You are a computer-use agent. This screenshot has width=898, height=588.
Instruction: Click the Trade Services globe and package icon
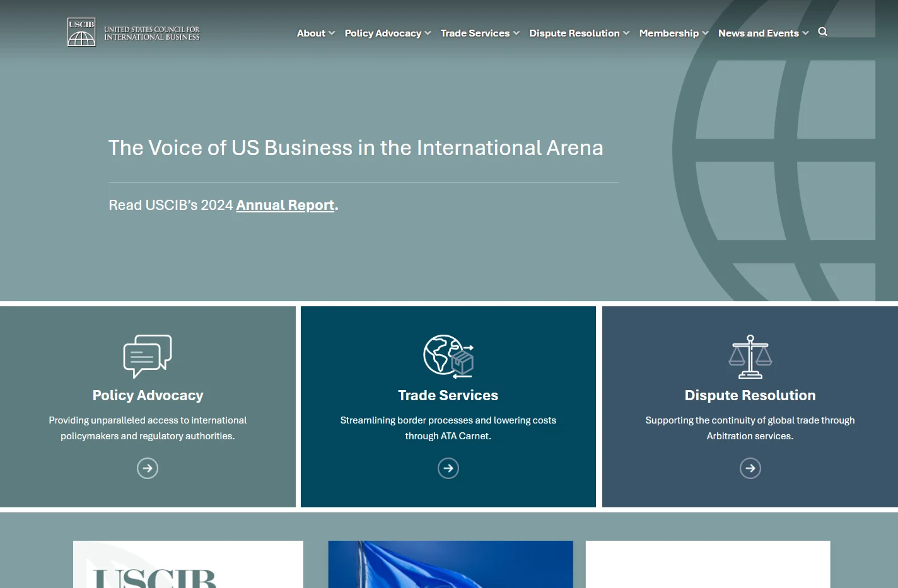[448, 356]
